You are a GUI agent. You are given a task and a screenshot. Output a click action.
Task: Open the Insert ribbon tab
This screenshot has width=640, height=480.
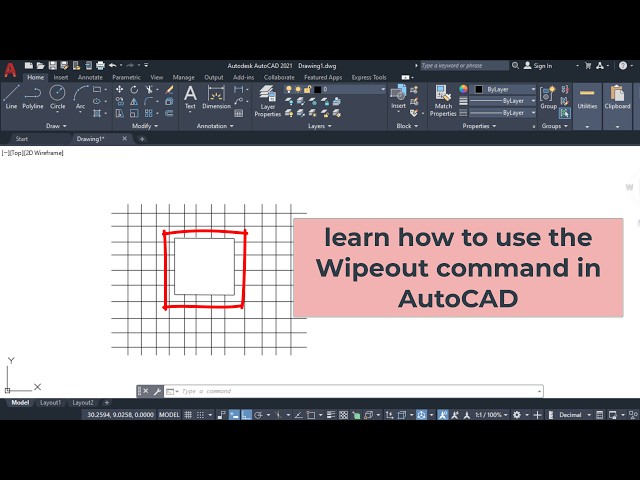(x=61, y=77)
